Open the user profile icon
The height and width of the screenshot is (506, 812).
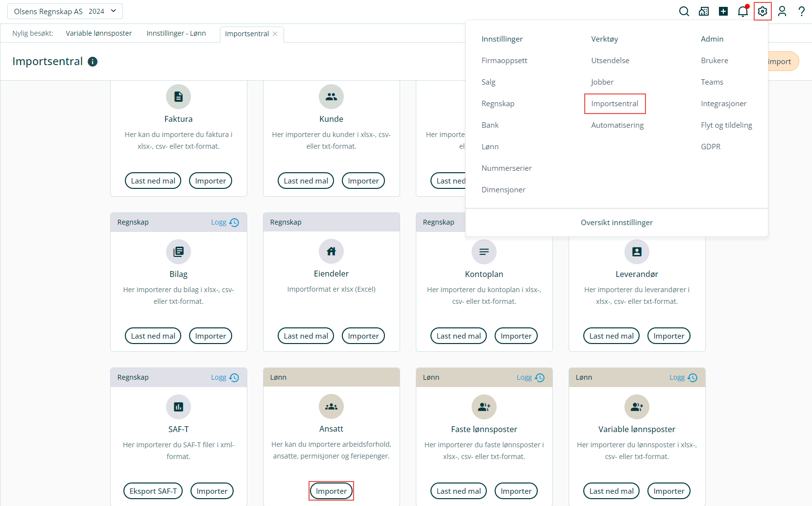point(782,11)
